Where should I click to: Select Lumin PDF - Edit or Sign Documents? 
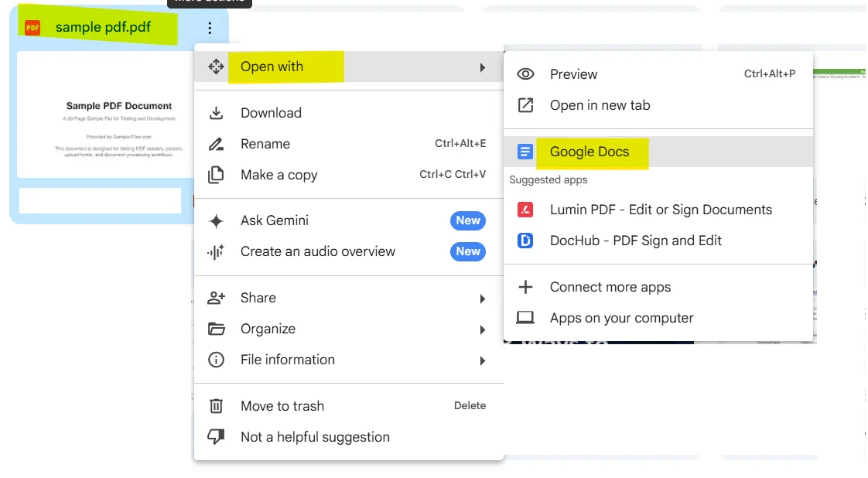[x=658, y=210]
